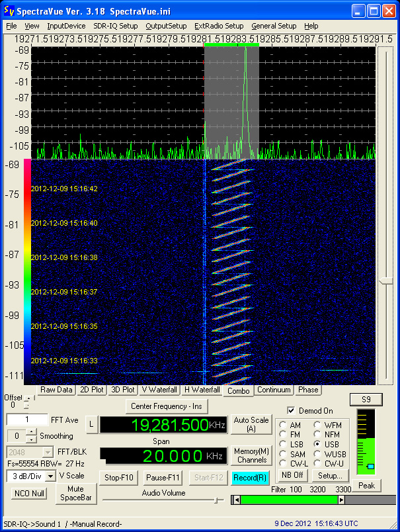Click the S9 signal level readout

point(366,400)
